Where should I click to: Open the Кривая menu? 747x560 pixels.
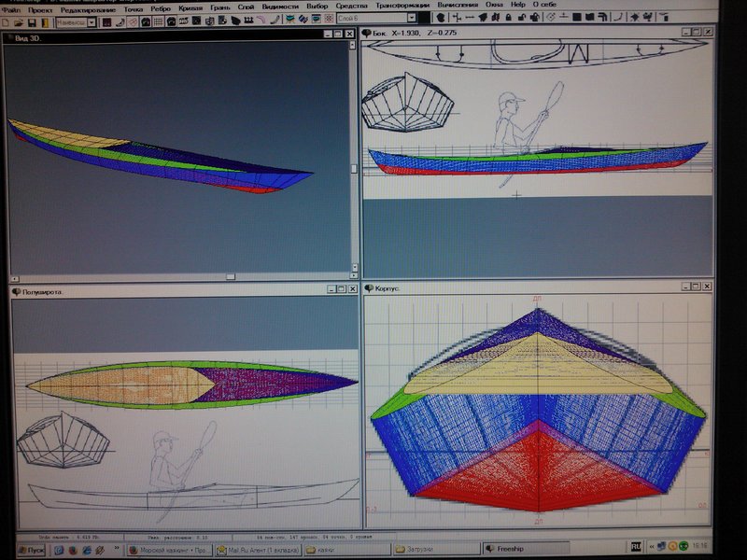click(190, 7)
